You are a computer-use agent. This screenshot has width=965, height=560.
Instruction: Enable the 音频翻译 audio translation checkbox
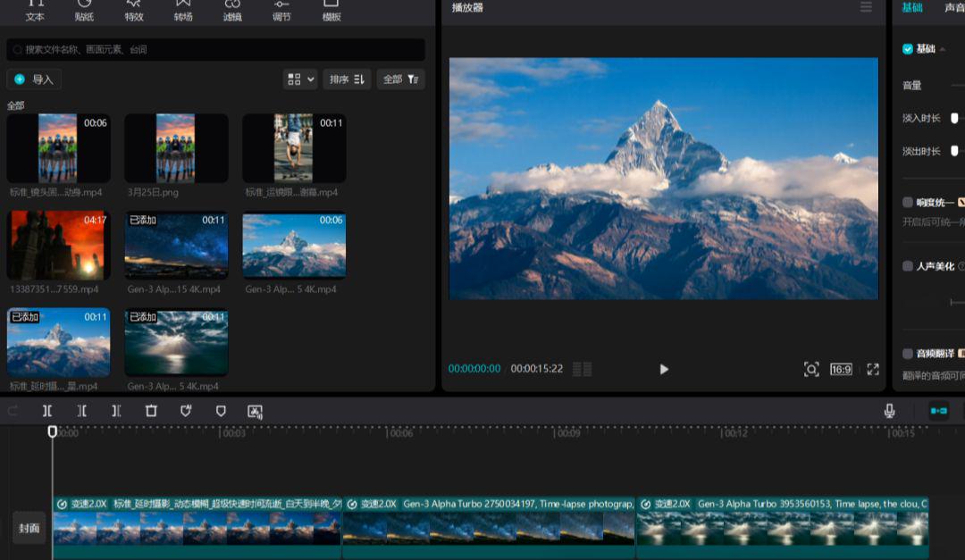click(907, 353)
